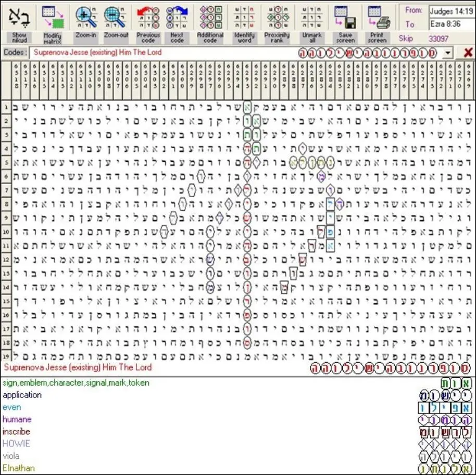Click the Hebrew letters beside 'even'
Viewport: 476px width, 475px height.
click(445, 407)
